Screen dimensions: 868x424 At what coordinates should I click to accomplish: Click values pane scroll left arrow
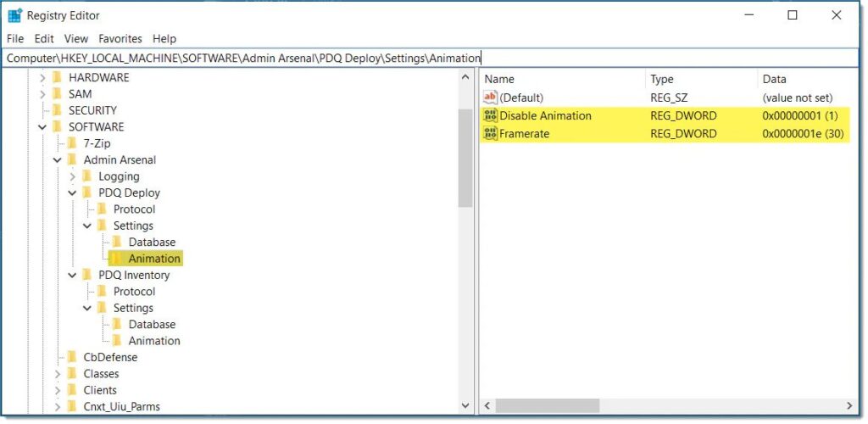[x=487, y=405]
